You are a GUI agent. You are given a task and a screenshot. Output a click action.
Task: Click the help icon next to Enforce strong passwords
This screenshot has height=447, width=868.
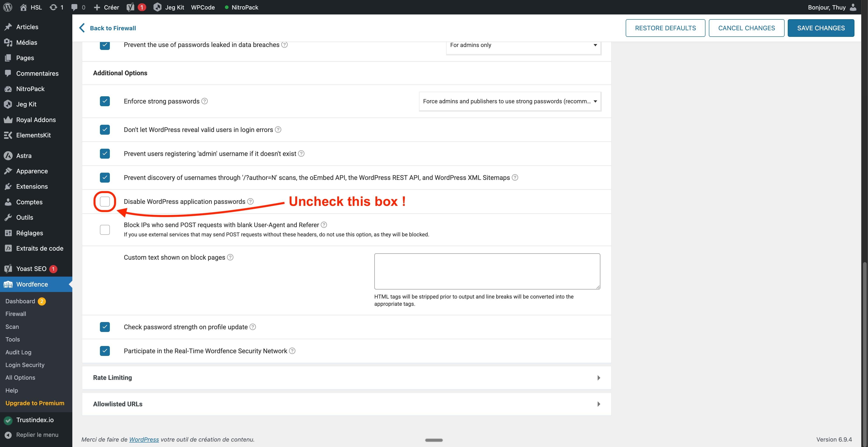pos(205,101)
